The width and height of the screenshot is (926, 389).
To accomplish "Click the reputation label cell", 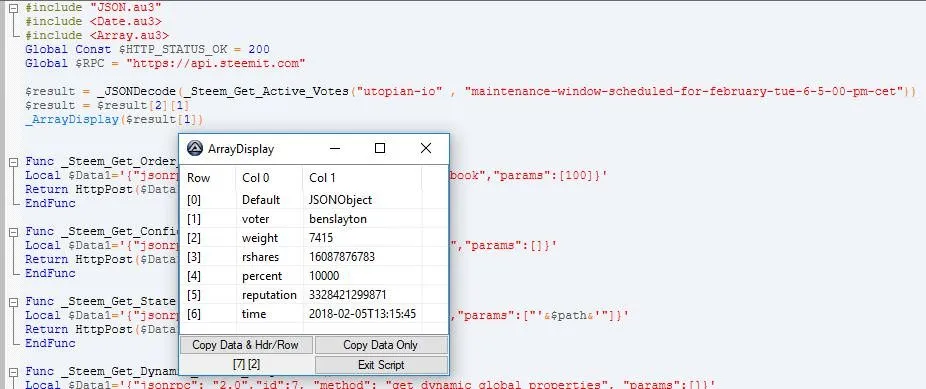I will (x=269, y=295).
